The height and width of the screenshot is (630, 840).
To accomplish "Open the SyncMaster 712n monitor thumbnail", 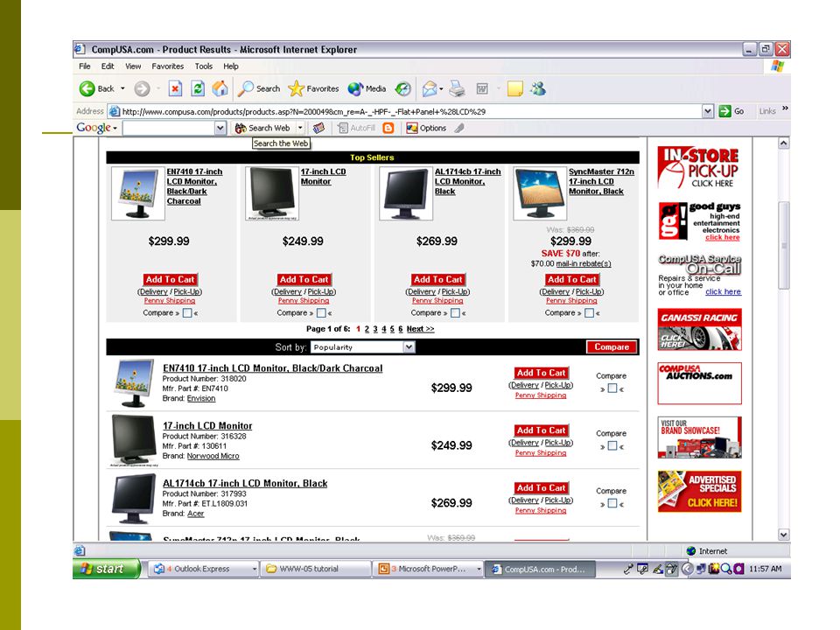I will (x=540, y=193).
